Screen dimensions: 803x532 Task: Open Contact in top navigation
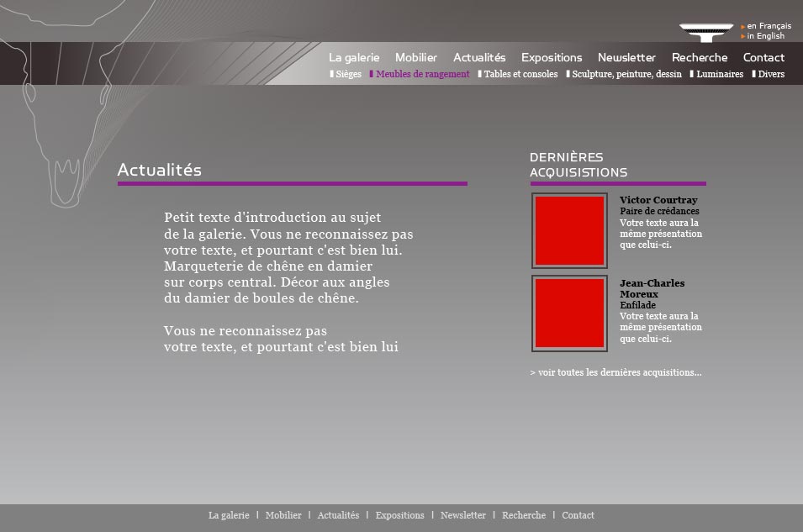763,57
